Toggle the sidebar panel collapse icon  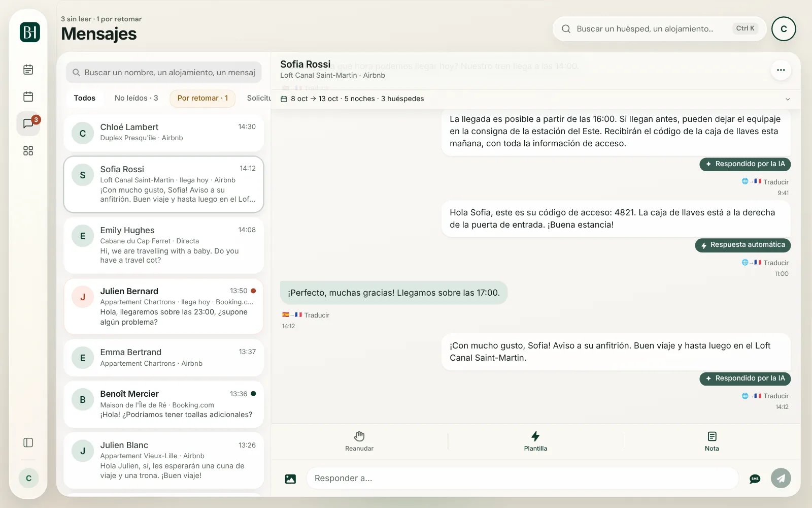(28, 442)
